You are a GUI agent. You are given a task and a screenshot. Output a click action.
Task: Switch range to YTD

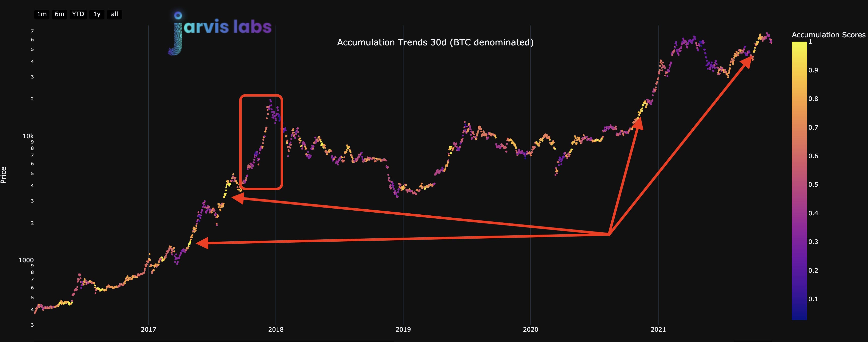tap(78, 14)
